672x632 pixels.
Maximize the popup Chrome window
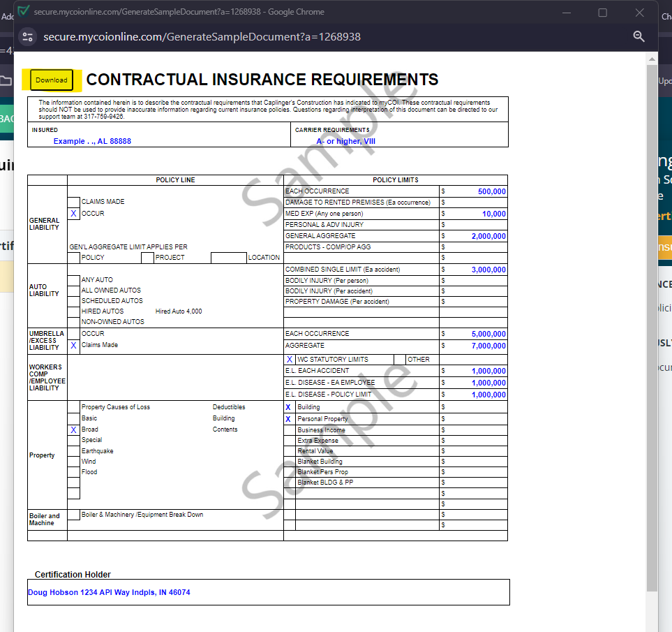[x=602, y=13]
